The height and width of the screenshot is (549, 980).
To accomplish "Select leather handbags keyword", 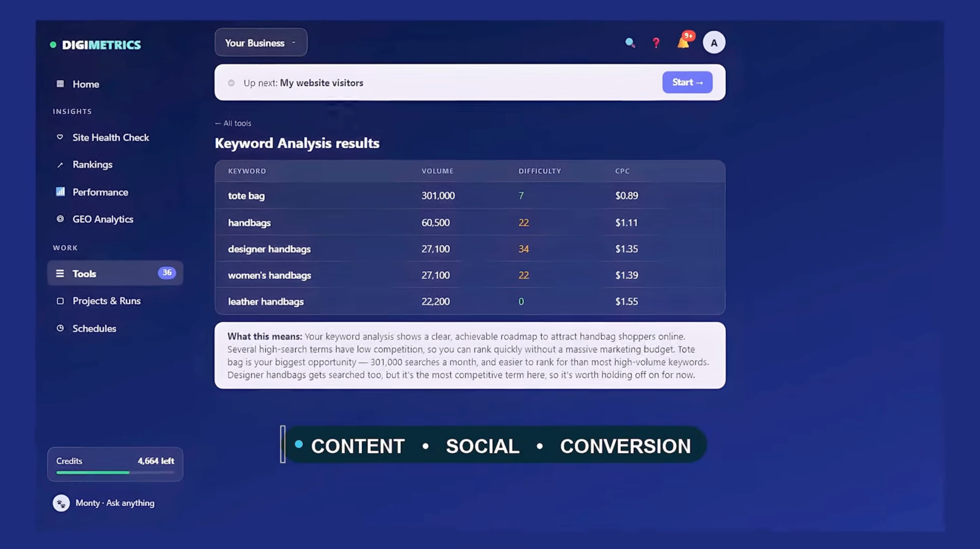I will click(x=266, y=302).
